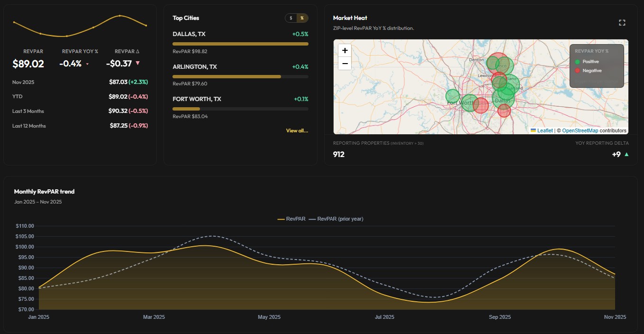Expand Market Heat map to fullscreen
Image resolution: width=644 pixels, height=334 pixels.
622,22
